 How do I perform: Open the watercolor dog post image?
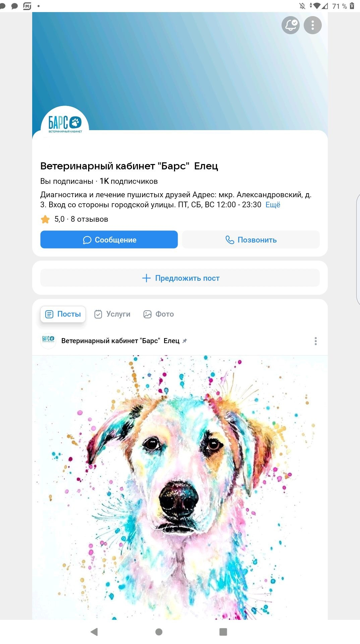tap(180, 487)
